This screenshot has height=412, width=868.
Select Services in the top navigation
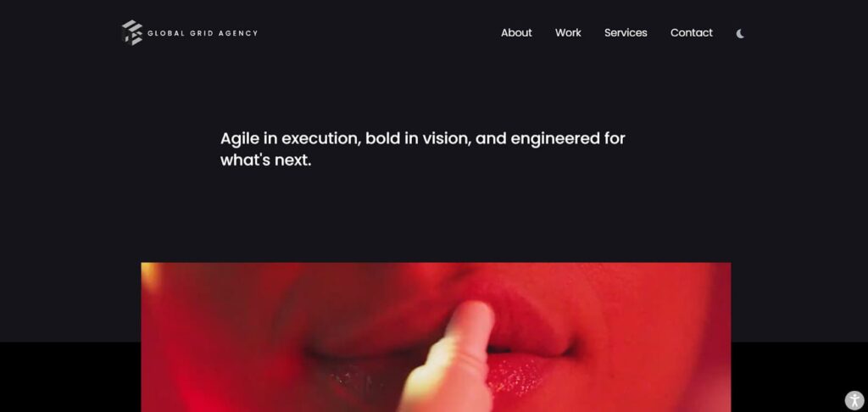click(x=626, y=33)
